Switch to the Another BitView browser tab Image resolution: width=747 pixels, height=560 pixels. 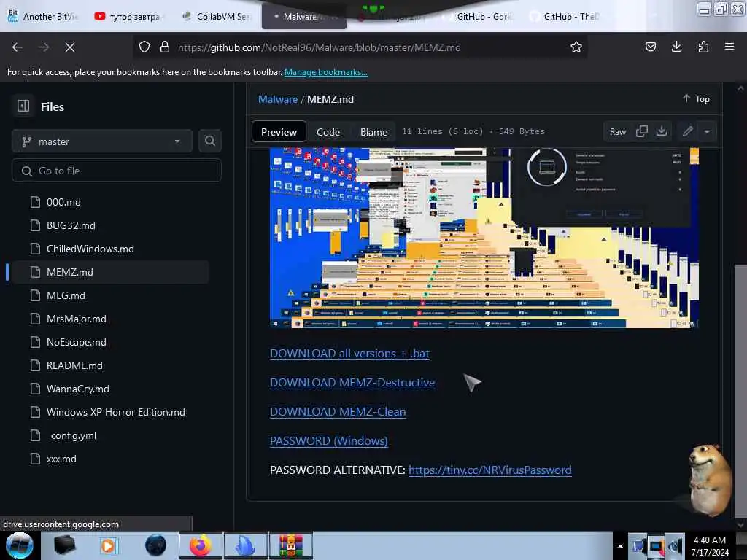[x=43, y=16]
